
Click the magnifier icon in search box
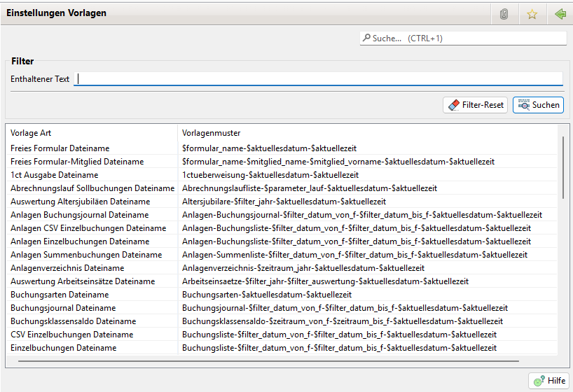[x=366, y=38]
